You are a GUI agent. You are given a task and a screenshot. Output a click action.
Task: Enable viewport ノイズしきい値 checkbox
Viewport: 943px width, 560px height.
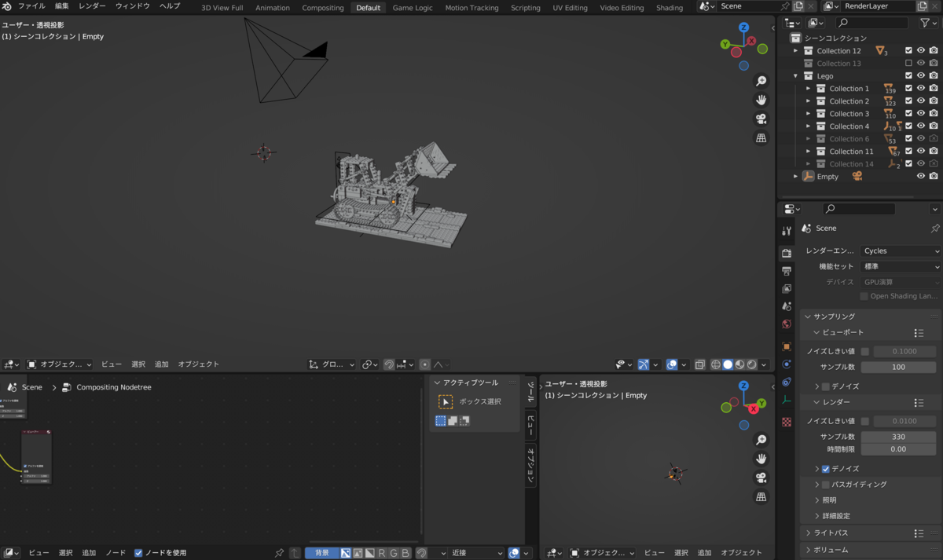(x=865, y=352)
